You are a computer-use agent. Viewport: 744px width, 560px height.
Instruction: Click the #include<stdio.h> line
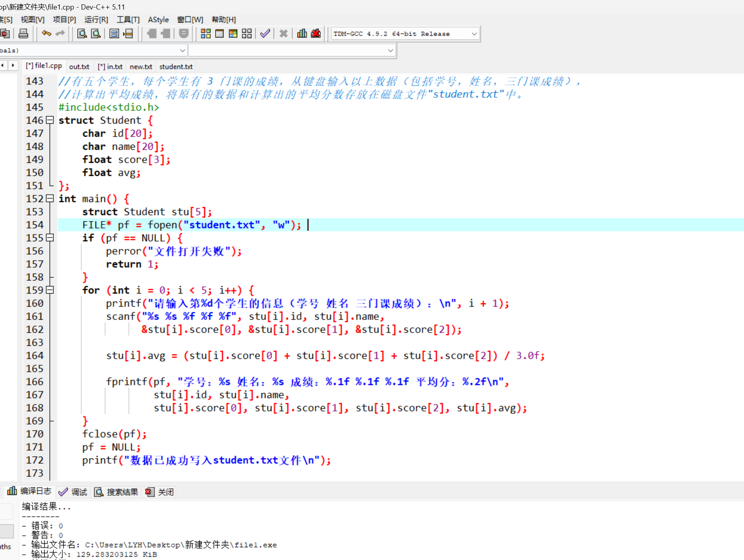[109, 107]
